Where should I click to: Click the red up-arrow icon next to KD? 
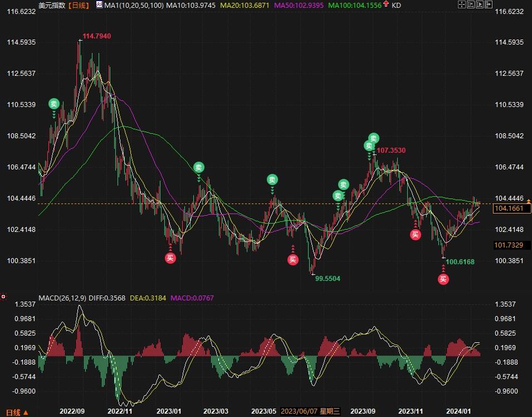coord(387,5)
